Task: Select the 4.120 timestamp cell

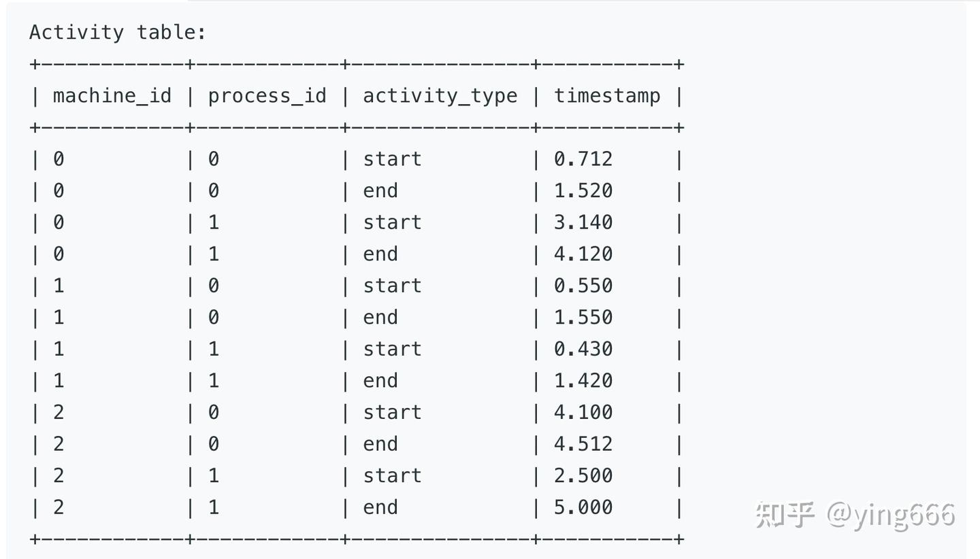Action: pyautogui.click(x=583, y=254)
